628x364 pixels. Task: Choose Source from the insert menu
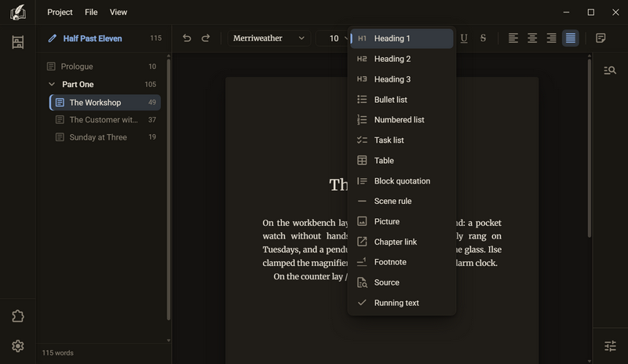(x=402, y=282)
